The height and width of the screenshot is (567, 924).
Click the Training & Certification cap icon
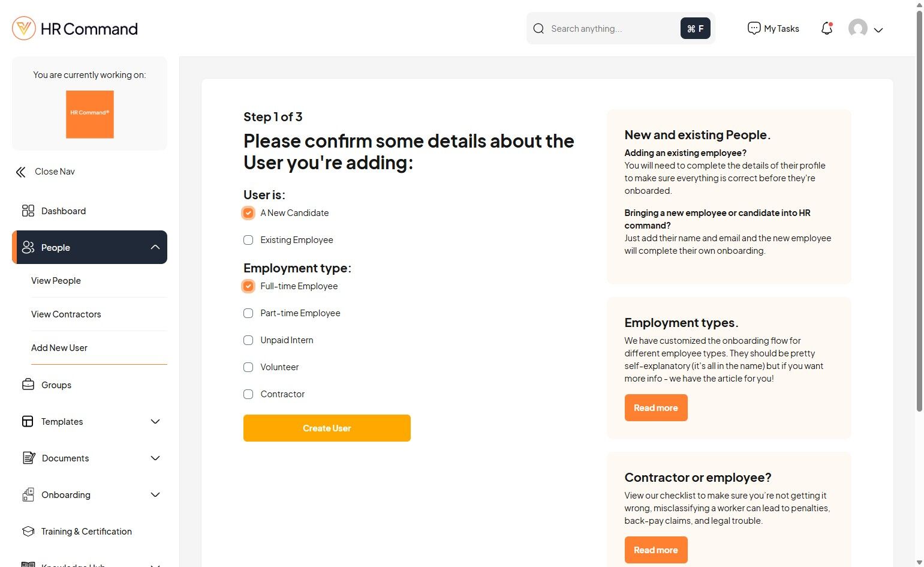[28, 531]
